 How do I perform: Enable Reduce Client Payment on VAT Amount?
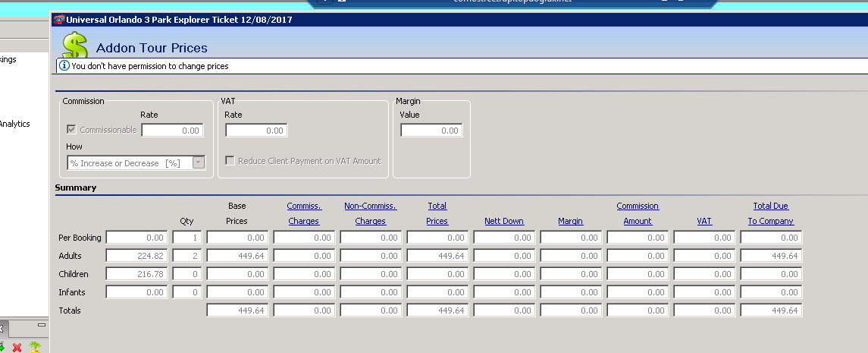(230, 161)
